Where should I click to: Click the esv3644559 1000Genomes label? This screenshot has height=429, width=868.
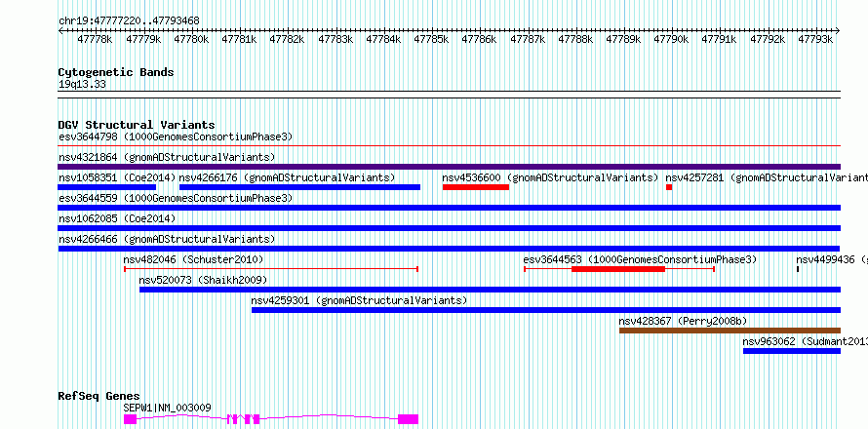[176, 198]
